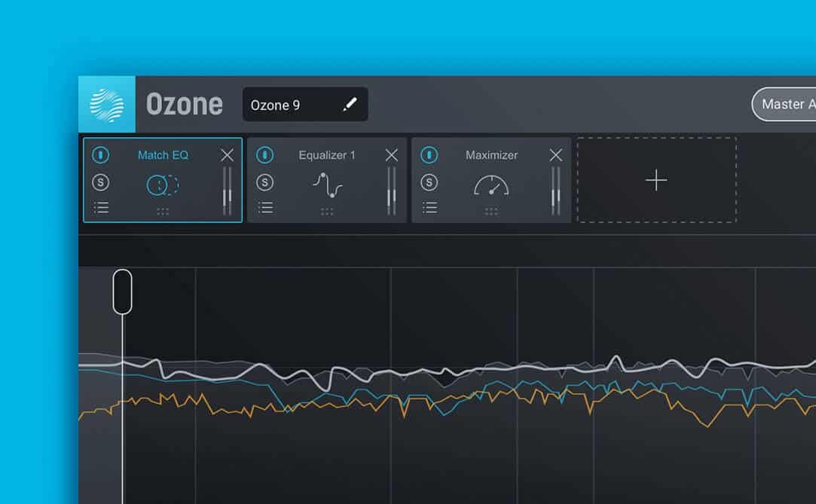Remove the Equalizer 1 module with its X
The image size is (816, 504).
pyautogui.click(x=391, y=155)
